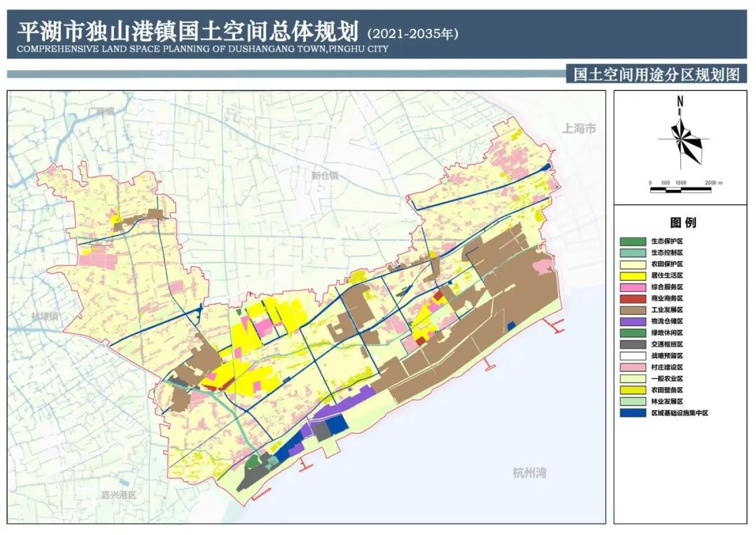756x535 pixels.
Task: Click the 生态保护区 legend color swatch
Action: point(632,242)
